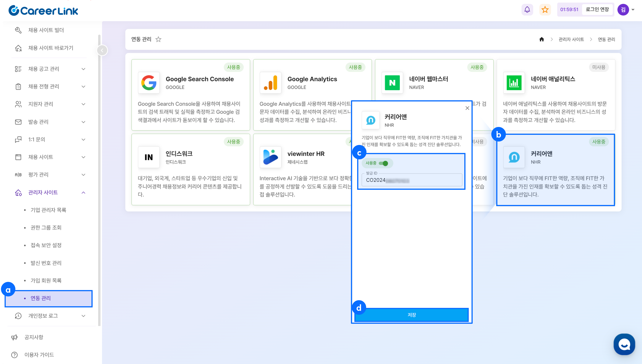The width and height of the screenshot is (642, 364).
Task: Open 발신 번호 관리 submenu
Action: pyautogui.click(x=46, y=263)
